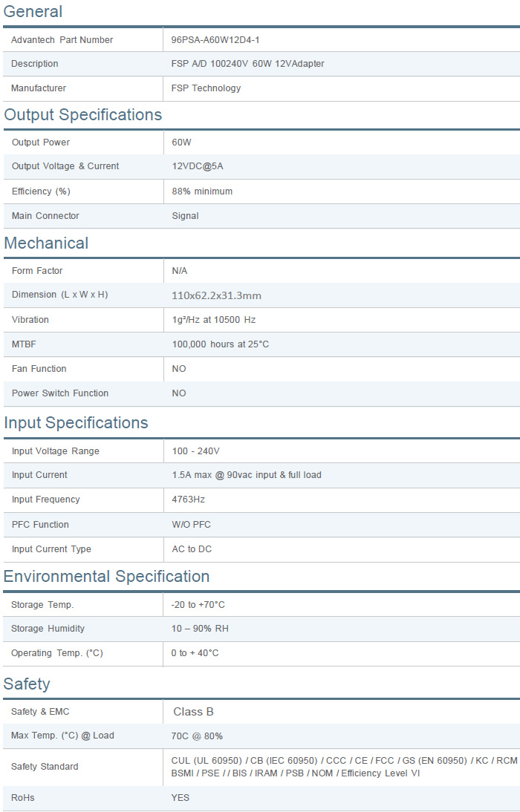
Task: Select the storage temp -20 to +70°C value
Action: (x=198, y=605)
